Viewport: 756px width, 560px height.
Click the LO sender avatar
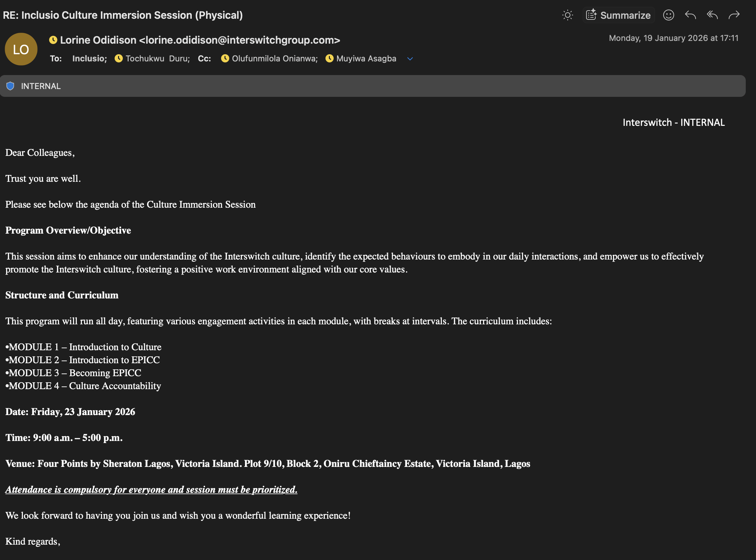point(21,49)
